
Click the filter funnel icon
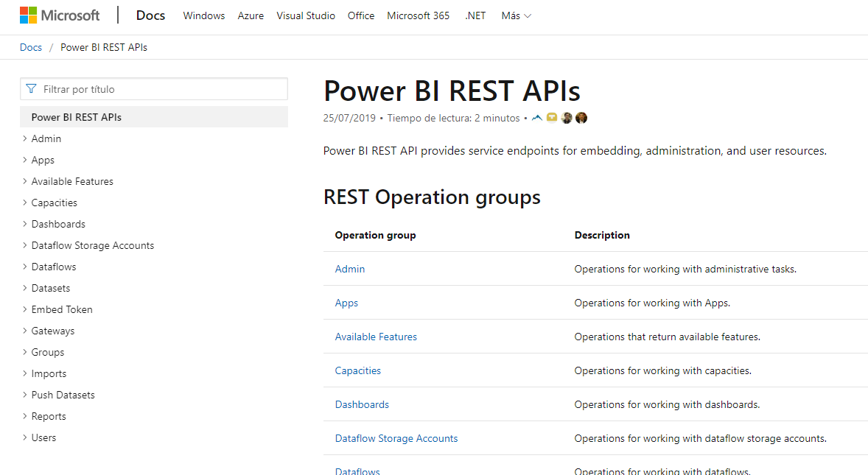[31, 89]
